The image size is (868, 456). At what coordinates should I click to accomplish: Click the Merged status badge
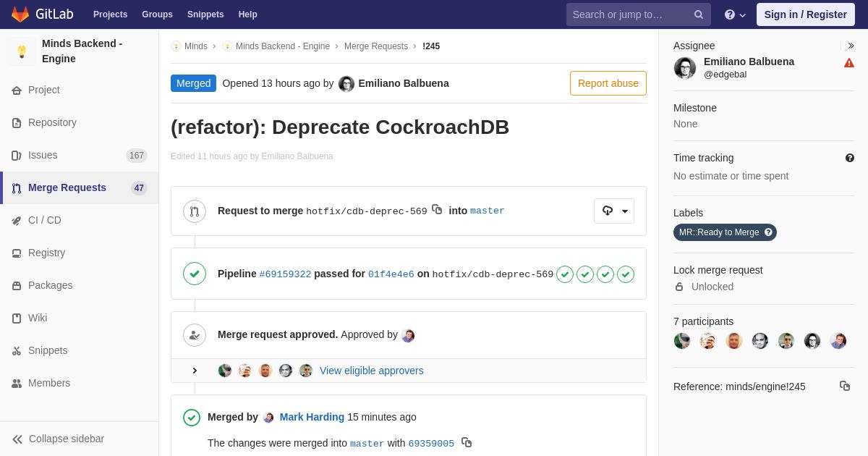coord(193,83)
